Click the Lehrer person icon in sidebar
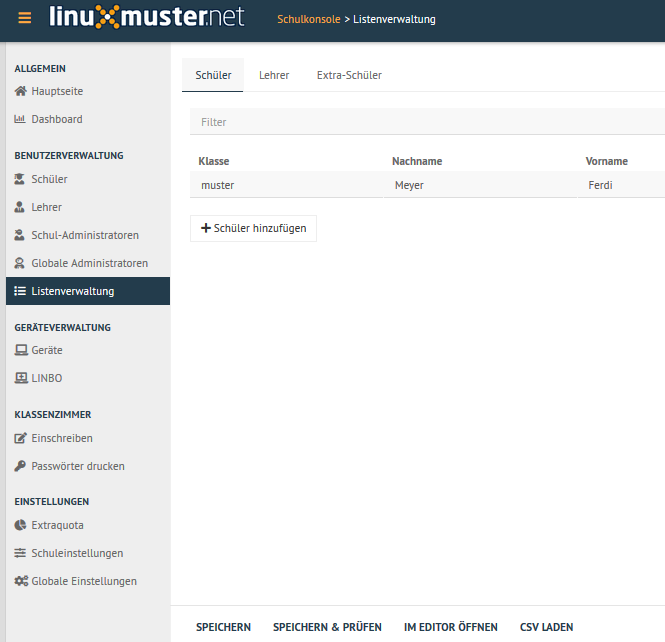Image resolution: width=665 pixels, height=642 pixels. [20, 207]
